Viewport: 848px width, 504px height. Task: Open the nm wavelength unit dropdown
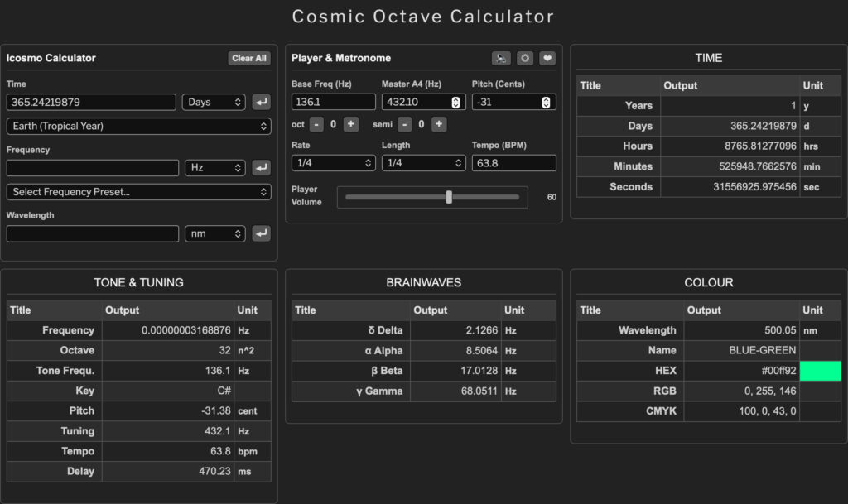(x=215, y=233)
